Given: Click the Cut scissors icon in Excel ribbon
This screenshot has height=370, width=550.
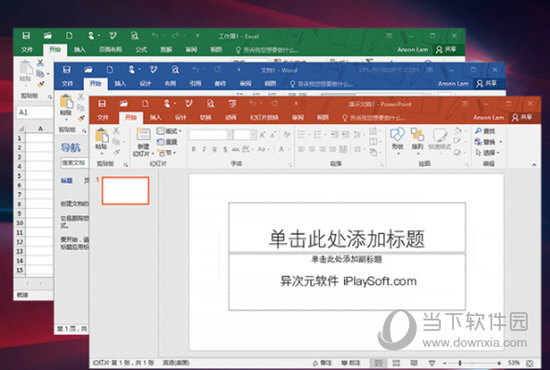Looking at the screenshot, I should tap(40, 63).
